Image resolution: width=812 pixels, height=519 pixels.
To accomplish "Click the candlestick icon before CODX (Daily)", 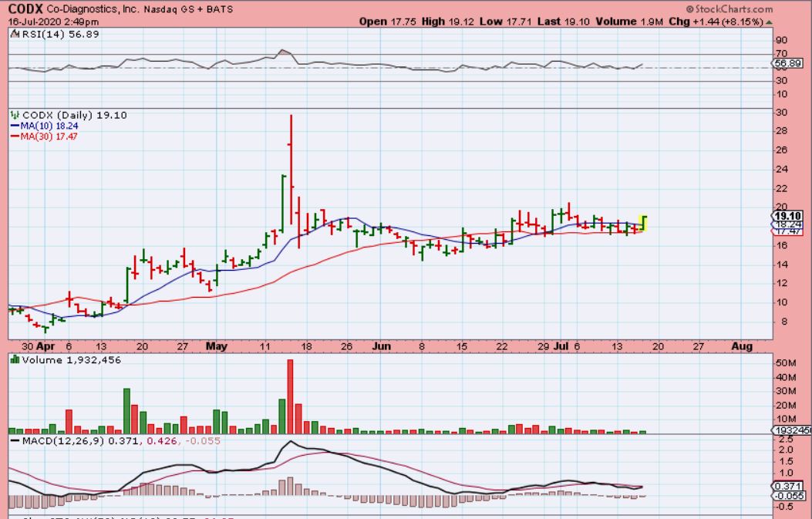I will pyautogui.click(x=15, y=115).
